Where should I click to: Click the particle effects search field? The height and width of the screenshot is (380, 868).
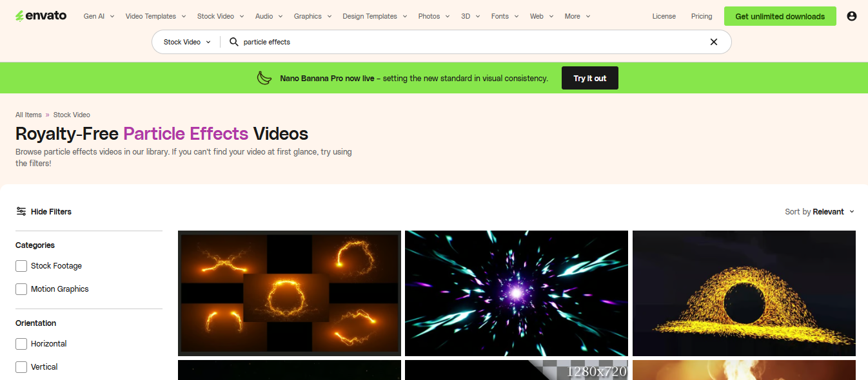pyautogui.click(x=471, y=42)
